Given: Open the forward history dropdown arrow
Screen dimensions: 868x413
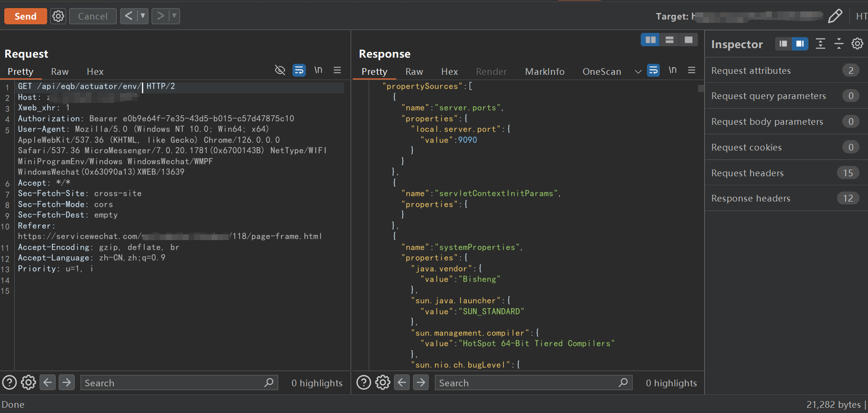Looking at the screenshot, I should [174, 16].
